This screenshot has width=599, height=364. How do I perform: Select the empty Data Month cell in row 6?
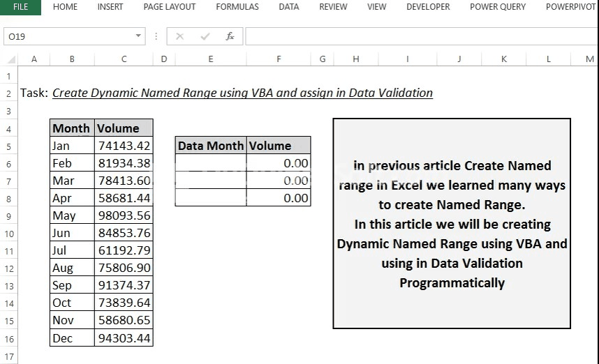[211, 163]
